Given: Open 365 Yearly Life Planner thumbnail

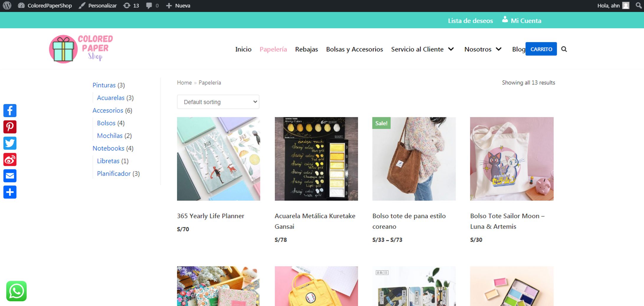Looking at the screenshot, I should [x=218, y=159].
